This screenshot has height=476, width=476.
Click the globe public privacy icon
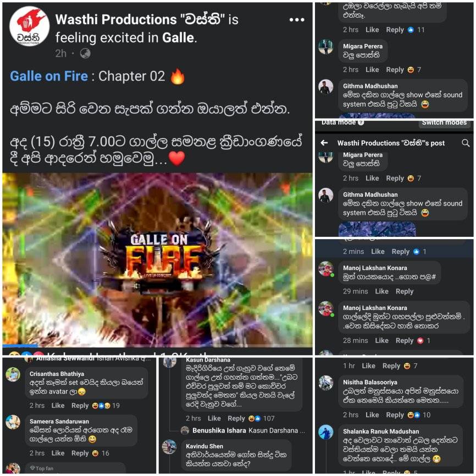click(x=85, y=53)
